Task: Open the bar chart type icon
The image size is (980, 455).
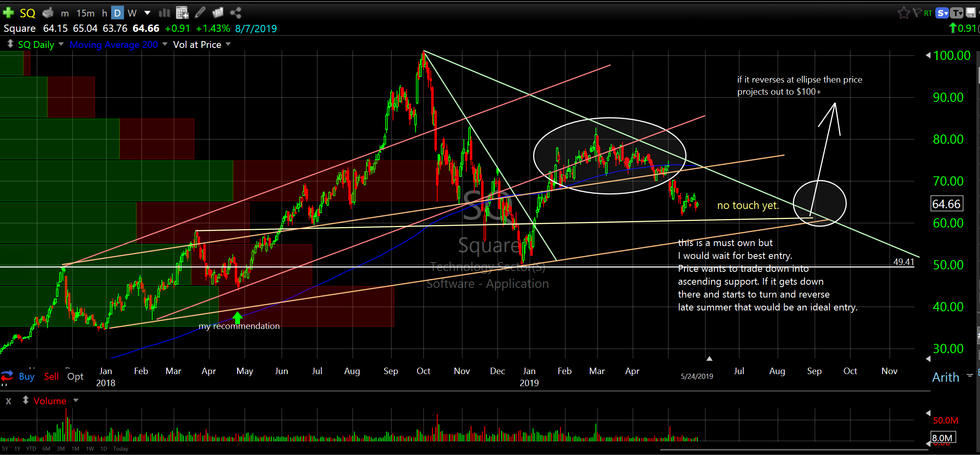Action: [164, 13]
